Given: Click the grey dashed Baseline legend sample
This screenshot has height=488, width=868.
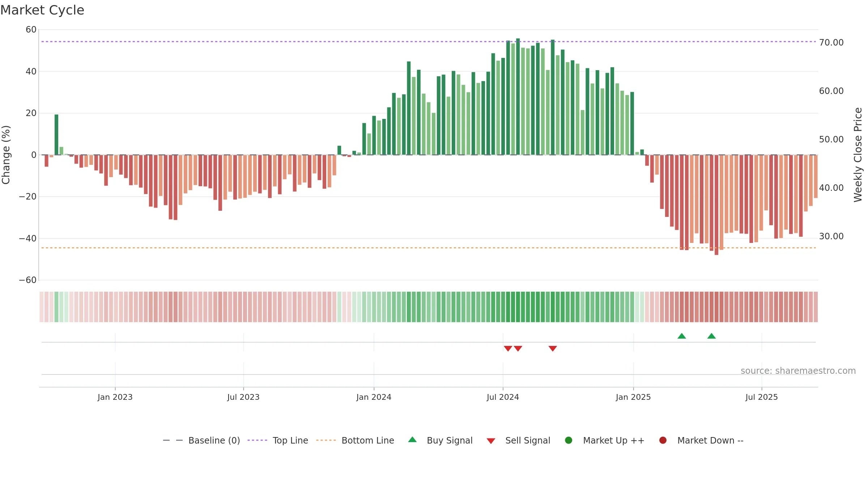Looking at the screenshot, I should pos(173,440).
